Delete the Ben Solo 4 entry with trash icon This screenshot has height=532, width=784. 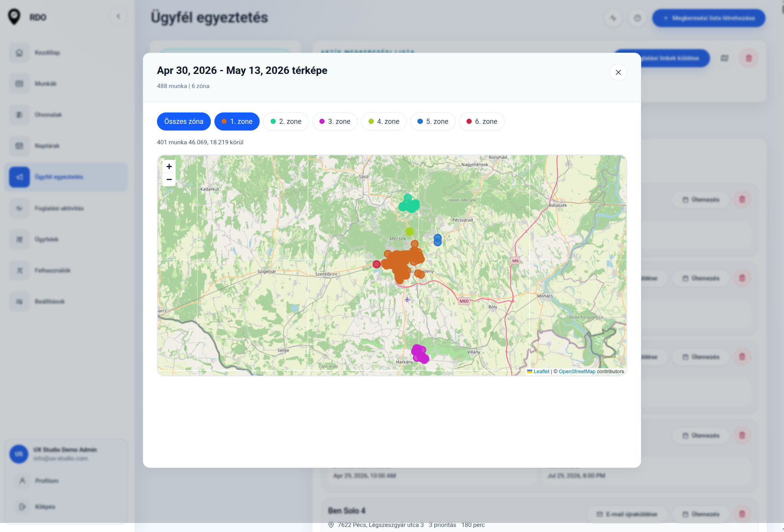click(742, 514)
